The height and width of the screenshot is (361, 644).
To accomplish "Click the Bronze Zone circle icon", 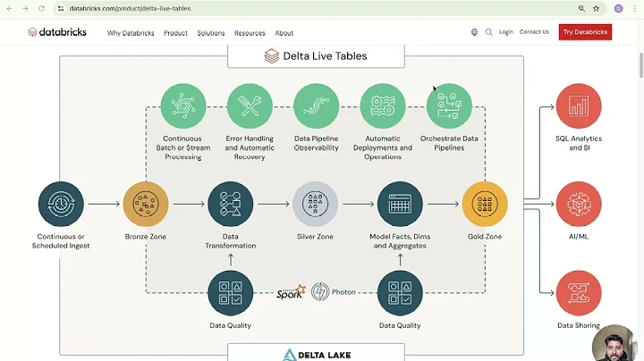I will [146, 204].
